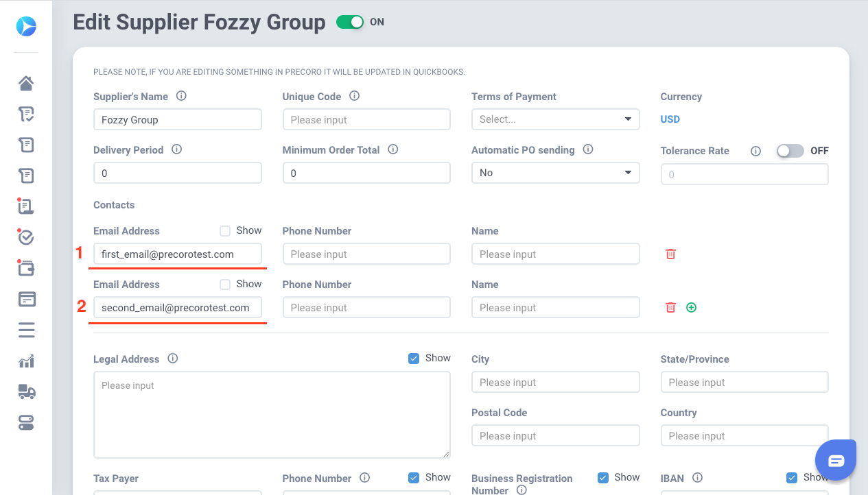The height and width of the screenshot is (495, 868).
Task: Uncheck Show for Business Registration Number
Action: pos(603,477)
